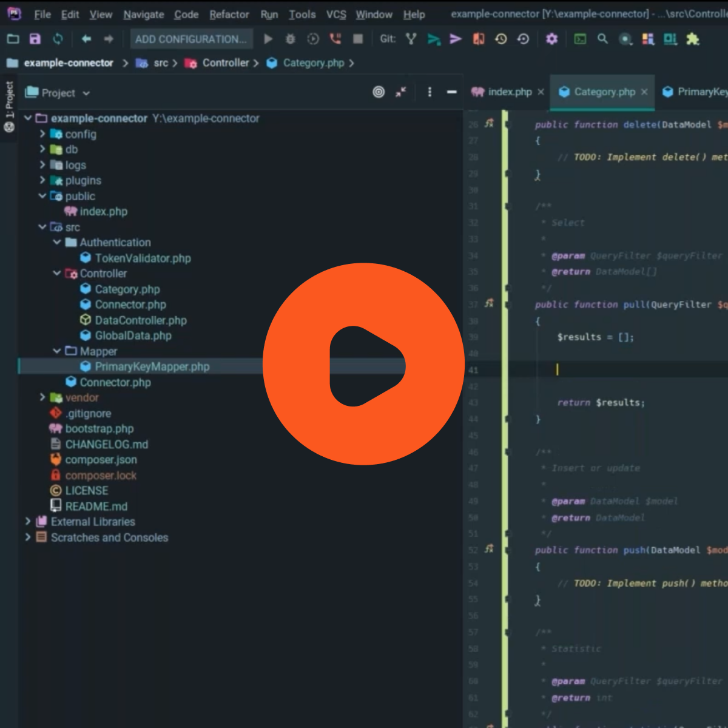Open the Navigate menu

pos(144,14)
